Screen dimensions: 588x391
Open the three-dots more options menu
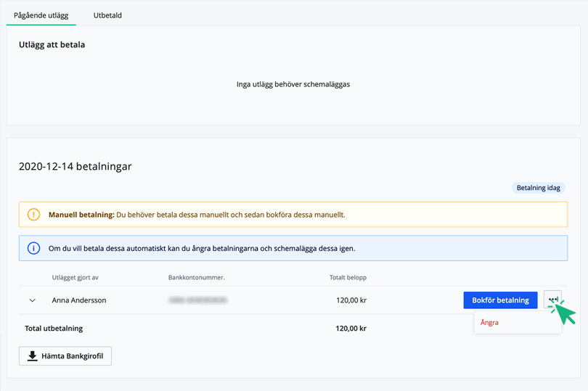tap(552, 300)
